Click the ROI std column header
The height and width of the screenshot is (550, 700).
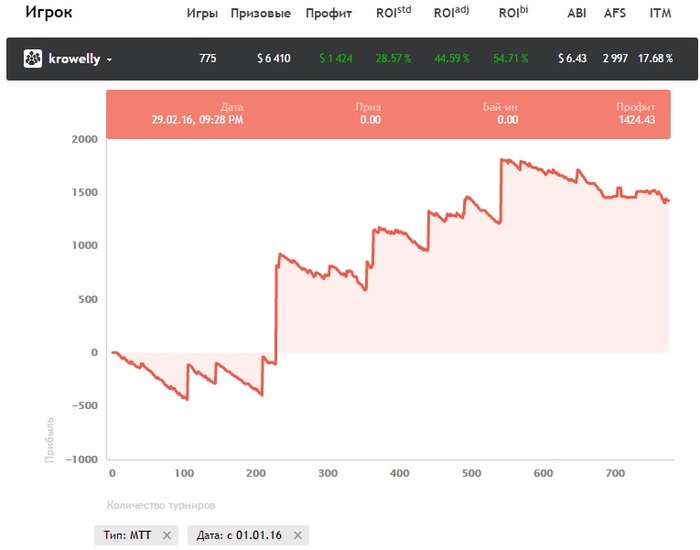394,13
